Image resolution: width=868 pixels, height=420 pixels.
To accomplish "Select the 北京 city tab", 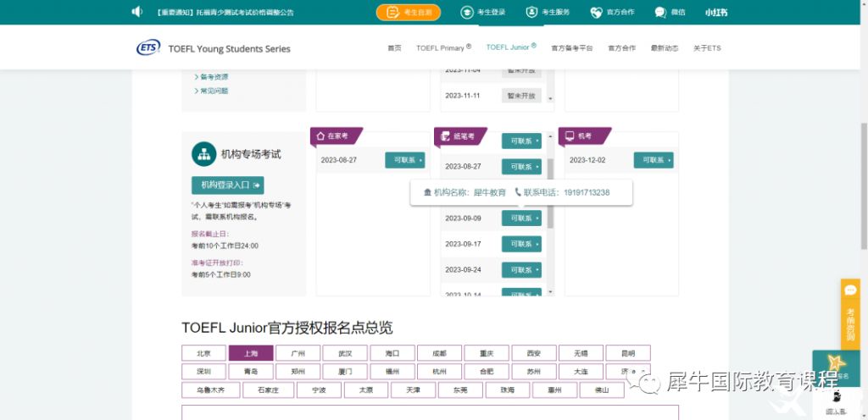I will click(x=203, y=353).
